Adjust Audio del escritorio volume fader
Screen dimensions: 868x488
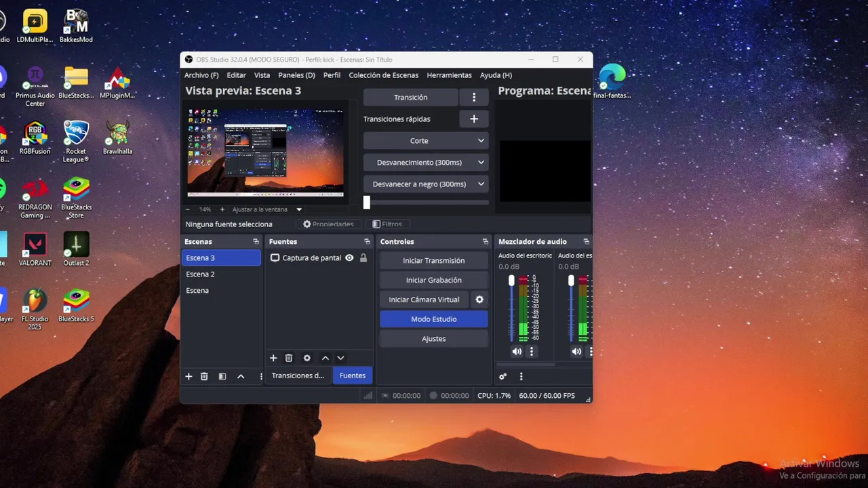511,281
